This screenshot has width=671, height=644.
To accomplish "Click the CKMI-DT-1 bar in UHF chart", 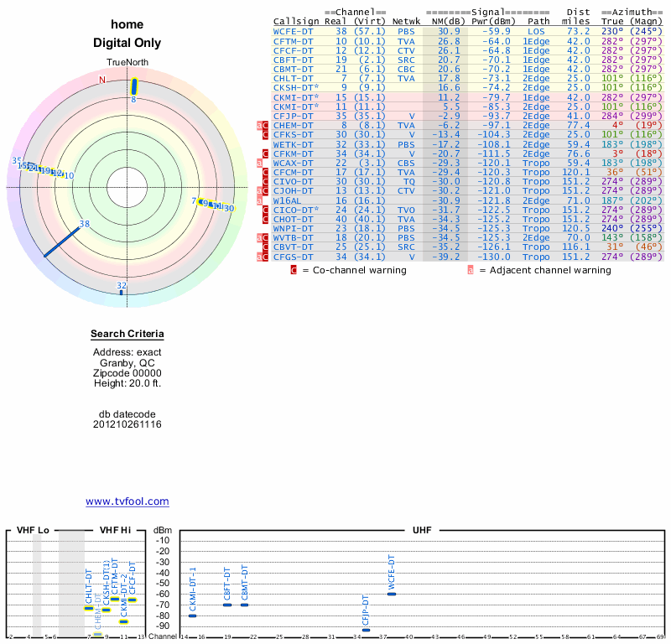I will 193,615.
